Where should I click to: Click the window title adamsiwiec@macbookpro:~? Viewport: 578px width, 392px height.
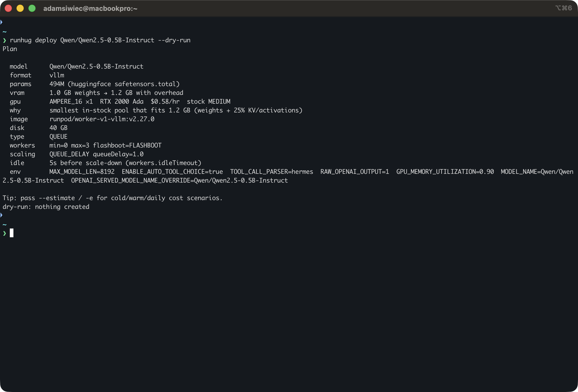pos(90,9)
